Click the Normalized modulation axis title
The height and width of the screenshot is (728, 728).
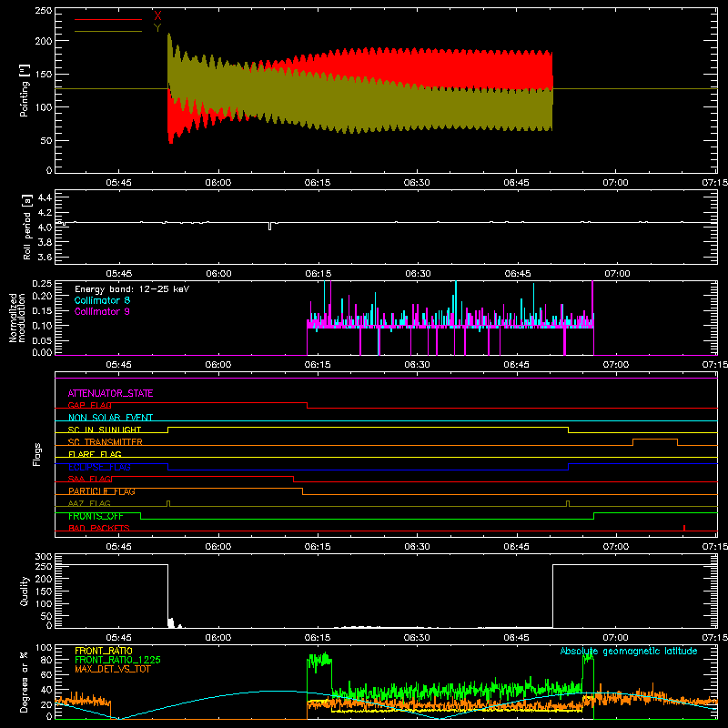pos(17,318)
